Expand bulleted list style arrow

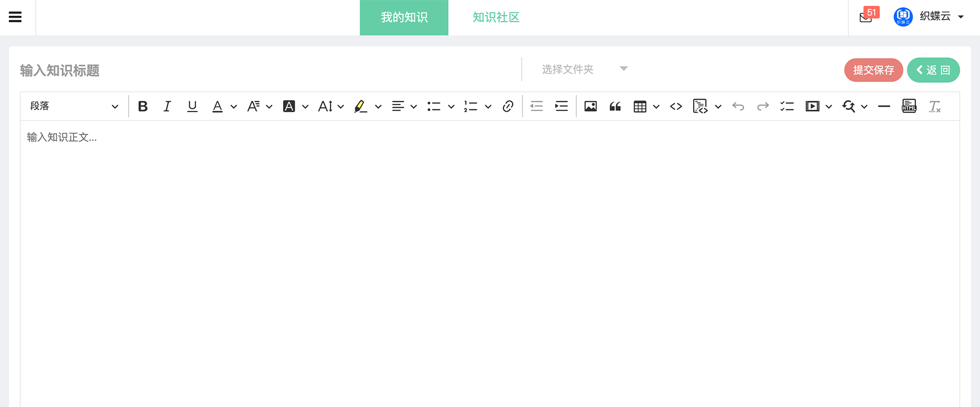pos(451,107)
